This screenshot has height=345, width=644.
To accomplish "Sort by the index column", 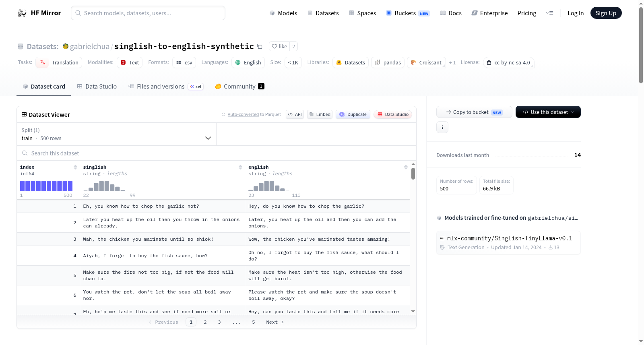I will pos(75,167).
